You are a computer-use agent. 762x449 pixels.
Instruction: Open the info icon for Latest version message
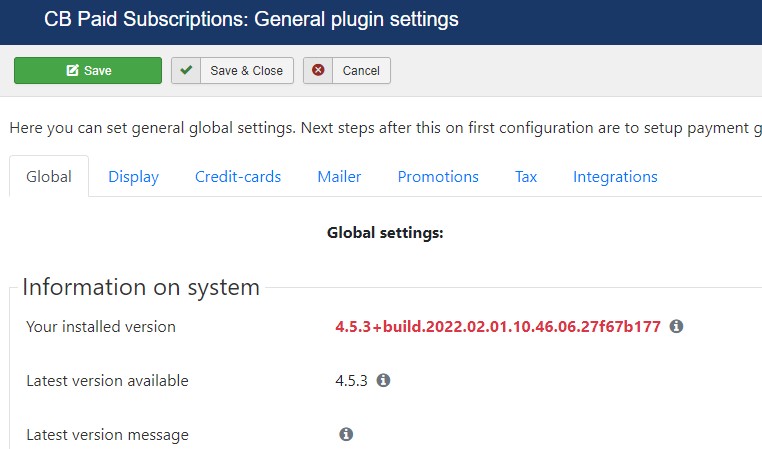point(346,434)
